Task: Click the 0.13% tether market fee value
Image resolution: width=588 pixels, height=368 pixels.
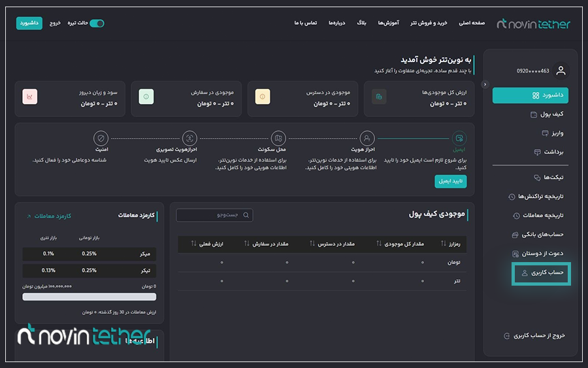Action: pos(48,271)
